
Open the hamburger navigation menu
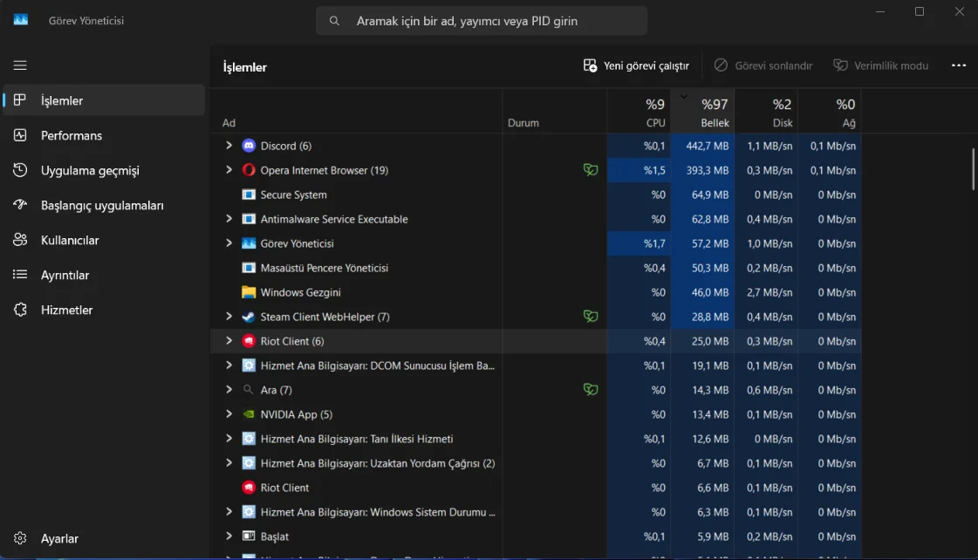pyautogui.click(x=20, y=65)
